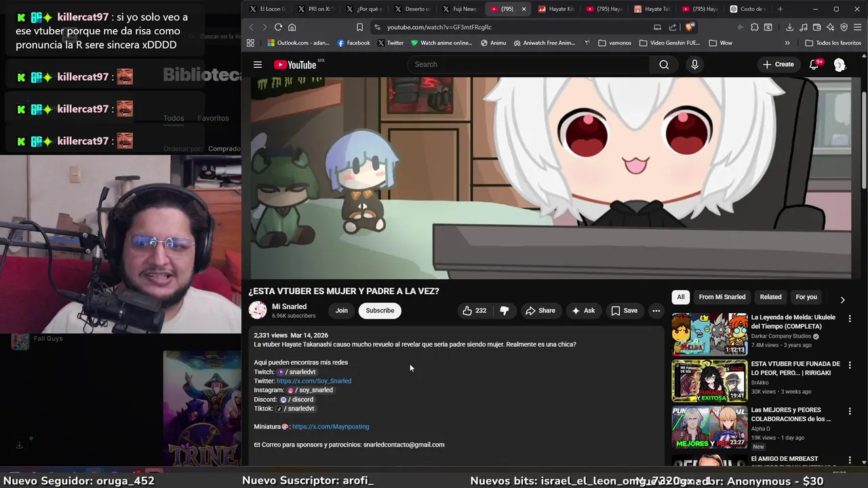Open the bookmarks bar apps grid icon
This screenshot has width=868, height=488.
250,43
